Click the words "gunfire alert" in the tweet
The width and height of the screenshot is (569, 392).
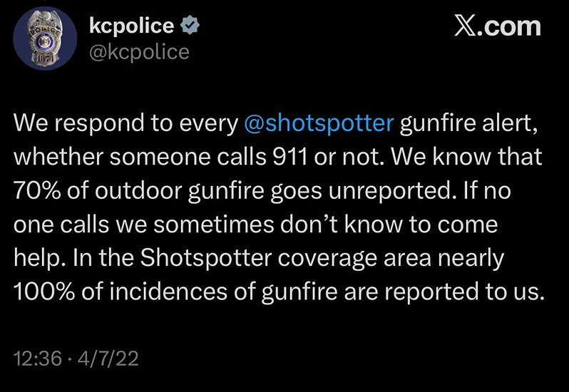point(467,123)
